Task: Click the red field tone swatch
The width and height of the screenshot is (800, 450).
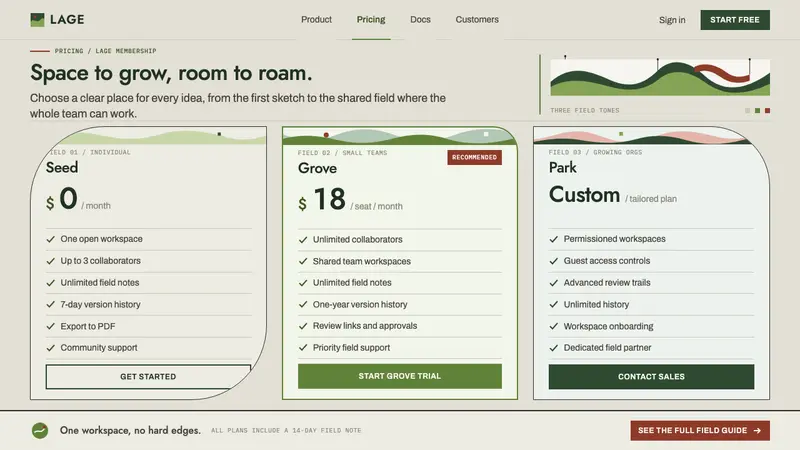Action: (x=767, y=111)
